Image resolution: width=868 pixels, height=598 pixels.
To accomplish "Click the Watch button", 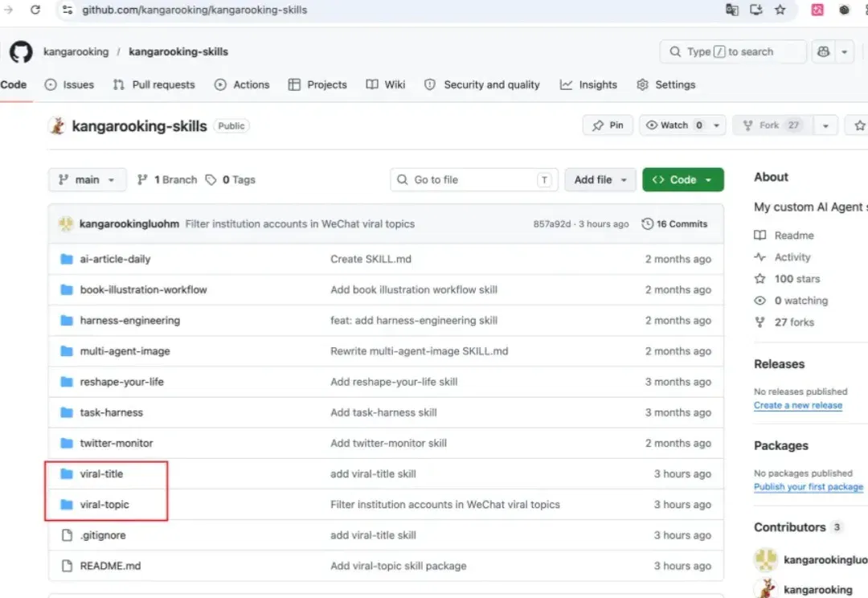I will point(674,125).
